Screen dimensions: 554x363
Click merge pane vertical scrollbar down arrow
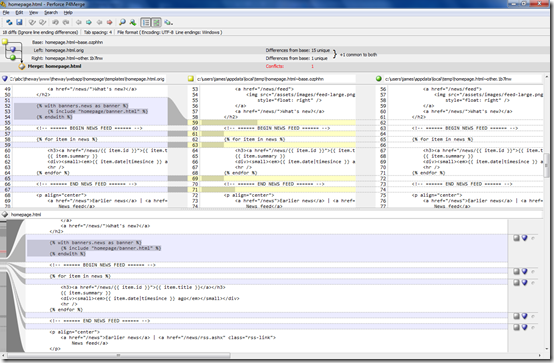[x=546, y=350]
